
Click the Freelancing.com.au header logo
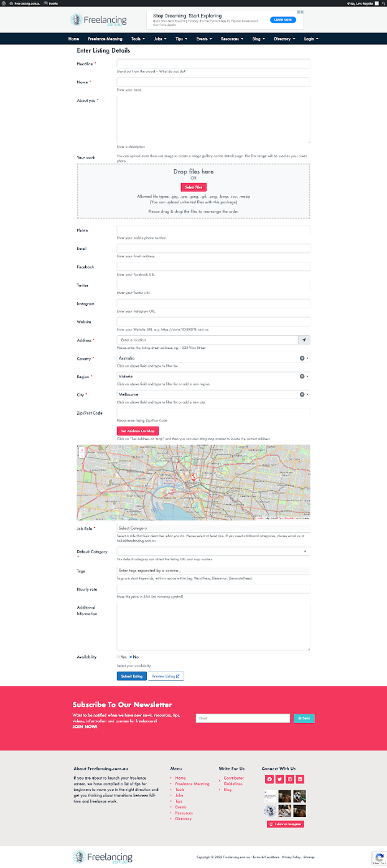pos(99,21)
